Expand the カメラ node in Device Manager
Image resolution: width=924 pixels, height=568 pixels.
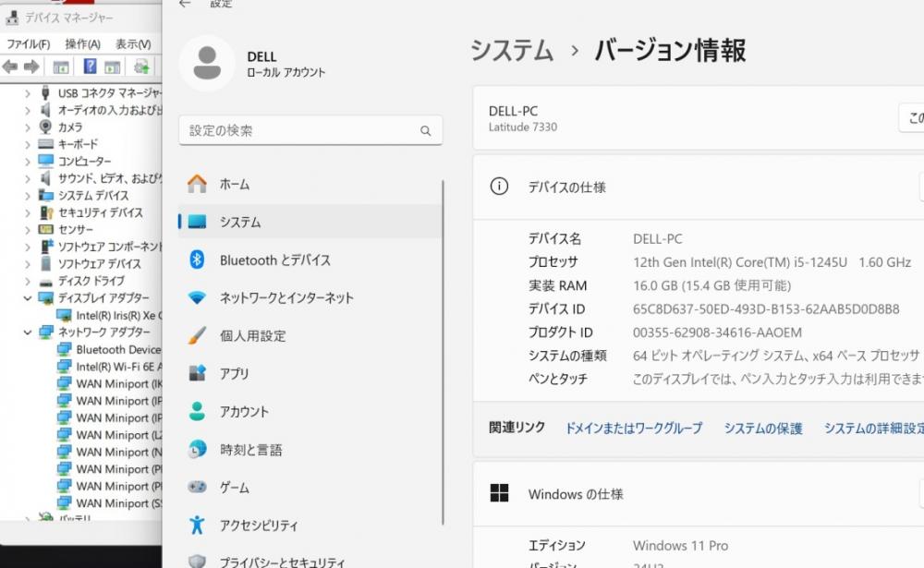pos(27,127)
